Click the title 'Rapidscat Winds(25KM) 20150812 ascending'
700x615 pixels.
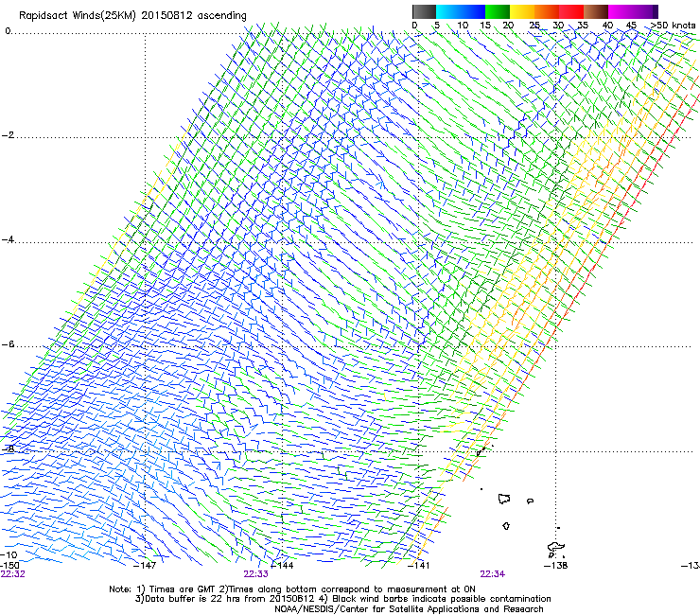point(132,16)
